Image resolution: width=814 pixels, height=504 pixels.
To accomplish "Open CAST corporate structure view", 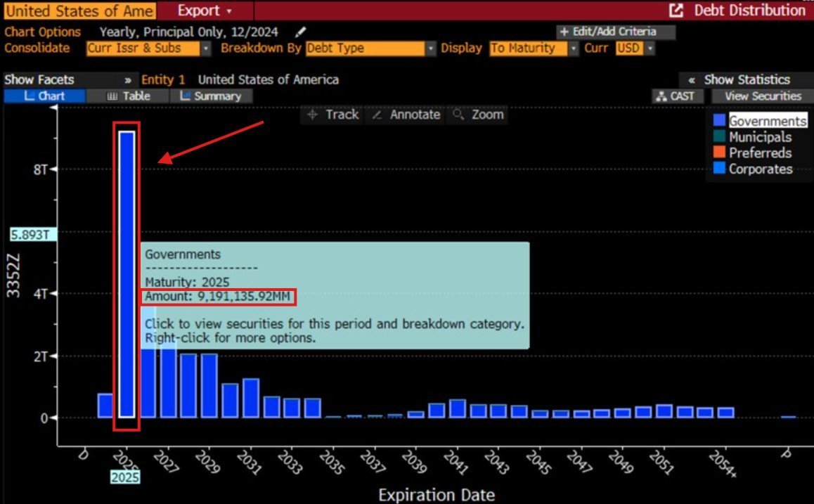I will click(677, 96).
